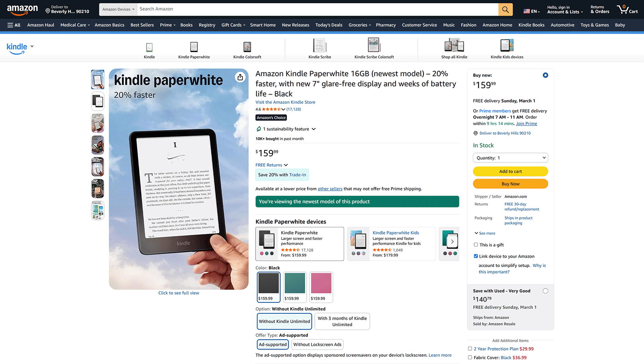Image resolution: width=644 pixels, height=364 pixels.
Task: Open the All hamburger menu
Action: click(x=14, y=25)
